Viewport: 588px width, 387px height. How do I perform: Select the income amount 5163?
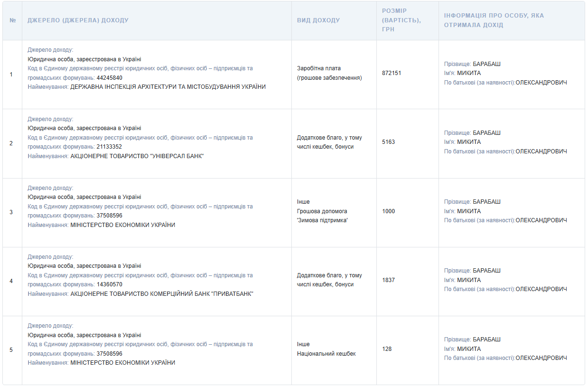[388, 142]
